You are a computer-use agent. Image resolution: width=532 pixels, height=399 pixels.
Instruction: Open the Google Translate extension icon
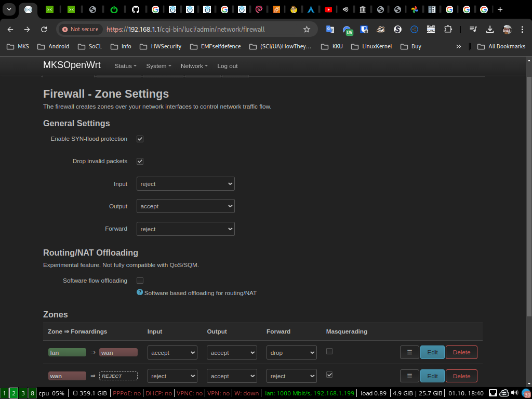[330, 30]
